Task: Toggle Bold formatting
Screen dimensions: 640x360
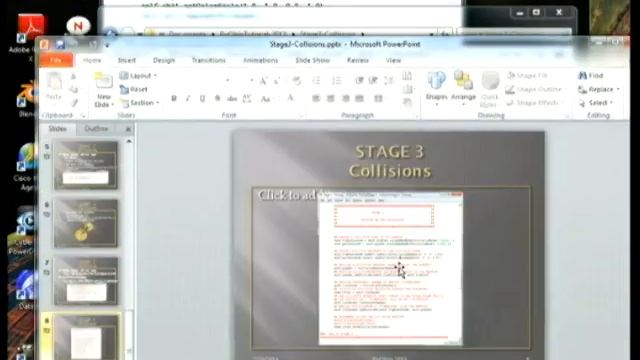Action: pyautogui.click(x=174, y=98)
